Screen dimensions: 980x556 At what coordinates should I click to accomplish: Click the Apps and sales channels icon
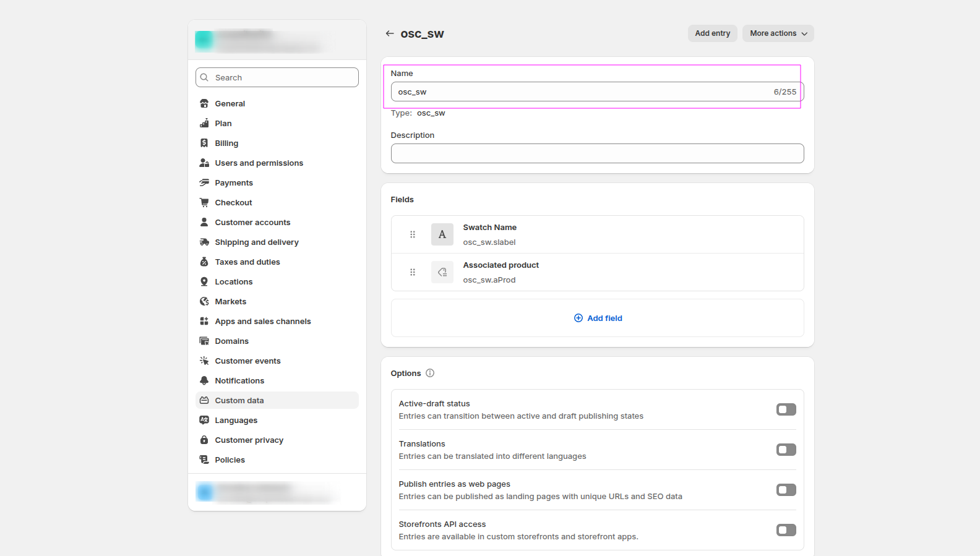click(x=204, y=321)
